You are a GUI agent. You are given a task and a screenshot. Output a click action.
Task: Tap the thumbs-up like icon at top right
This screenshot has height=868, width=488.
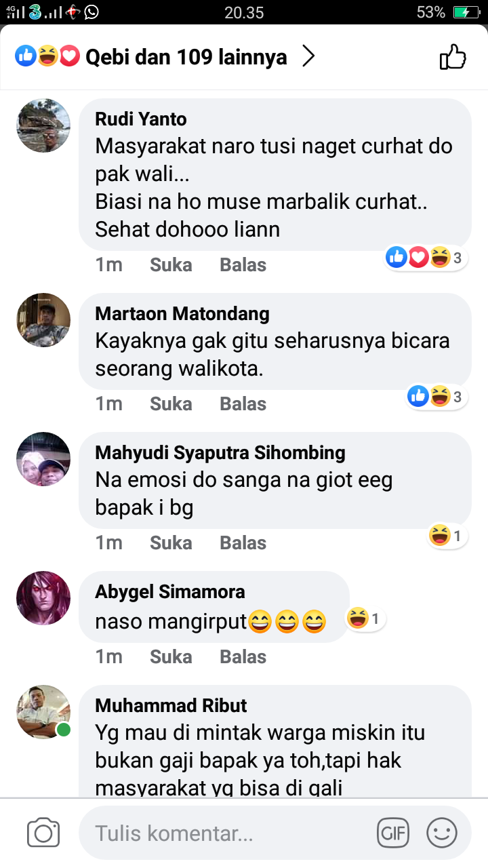453,57
